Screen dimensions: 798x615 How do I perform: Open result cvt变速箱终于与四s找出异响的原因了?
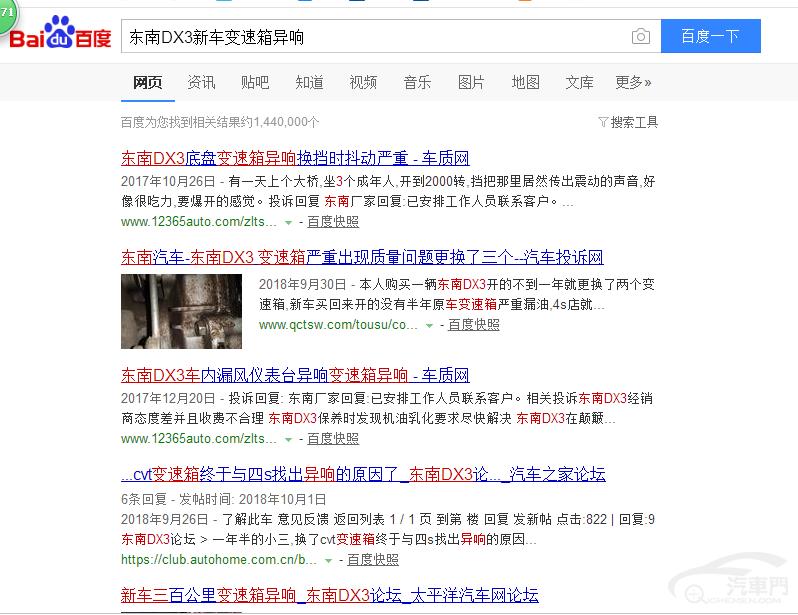pyautogui.click(x=363, y=474)
